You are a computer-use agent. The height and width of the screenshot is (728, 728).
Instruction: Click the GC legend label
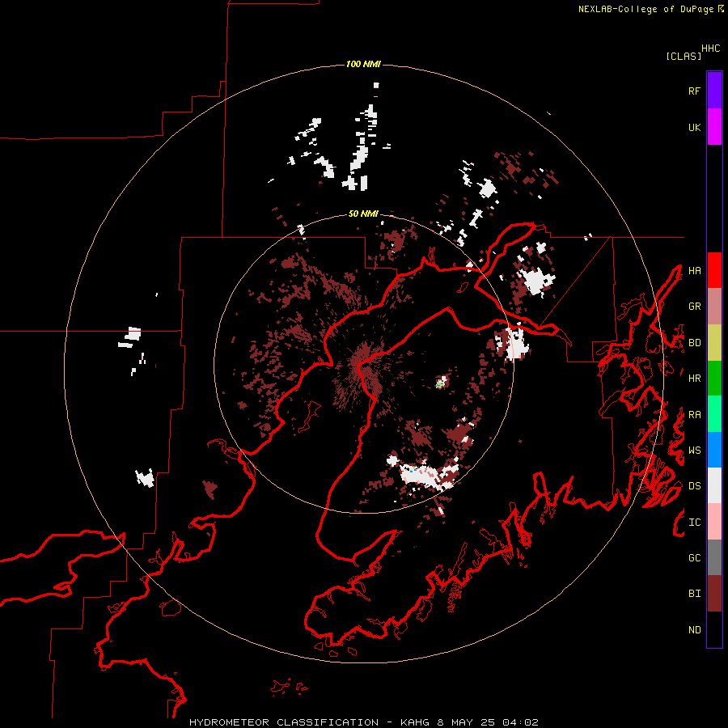point(695,558)
